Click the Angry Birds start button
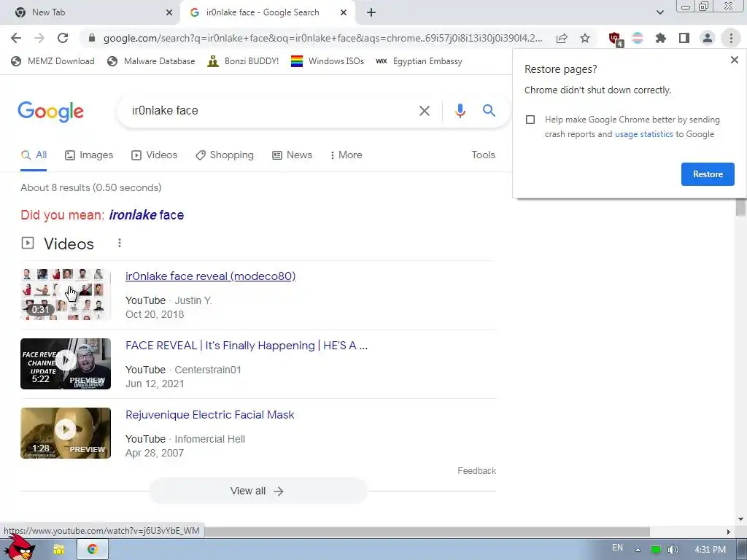The height and width of the screenshot is (560, 747). 20,548
